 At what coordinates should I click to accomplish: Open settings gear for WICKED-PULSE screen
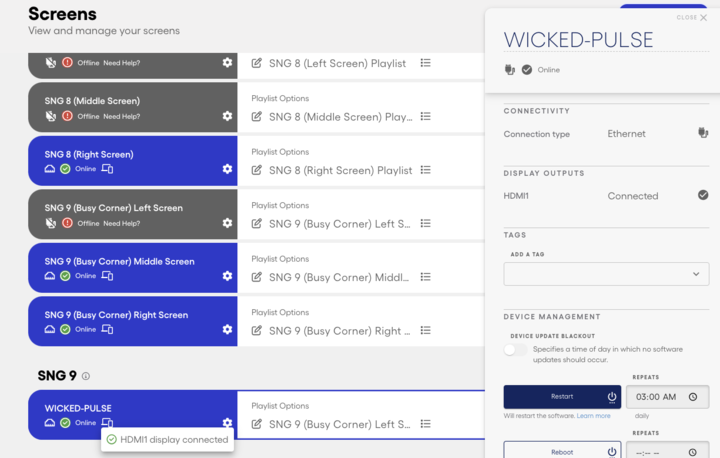click(227, 422)
